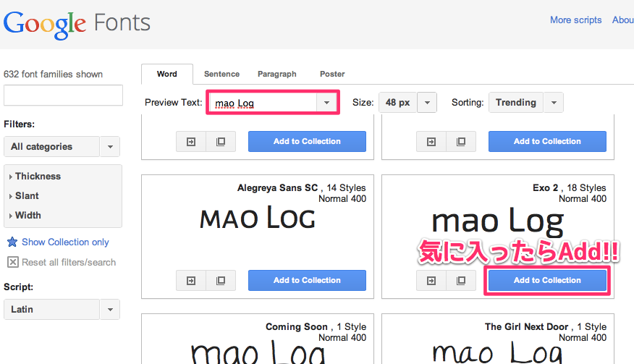The height and width of the screenshot is (364, 634).
Task: Click the Latin script selector label
Action: (x=51, y=310)
